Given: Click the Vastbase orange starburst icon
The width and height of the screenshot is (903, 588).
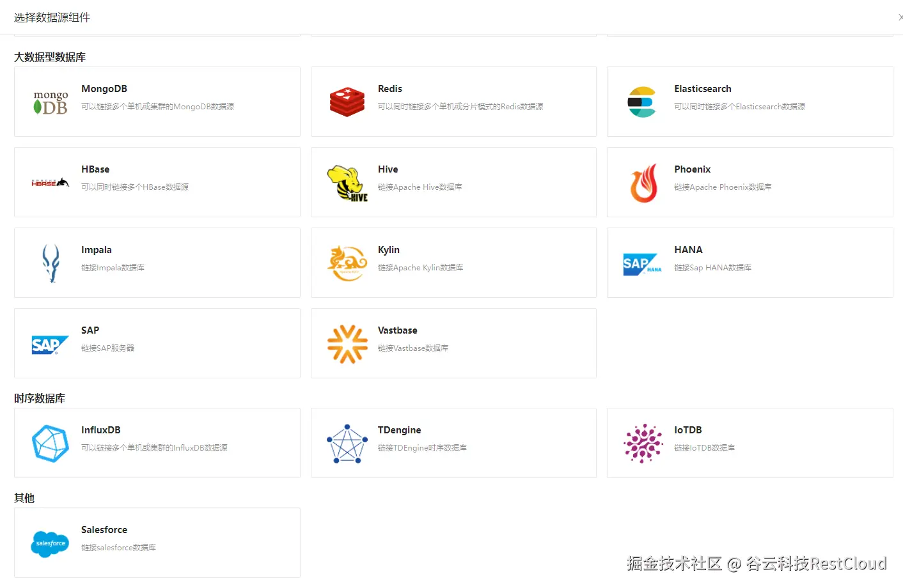Looking at the screenshot, I should (347, 344).
